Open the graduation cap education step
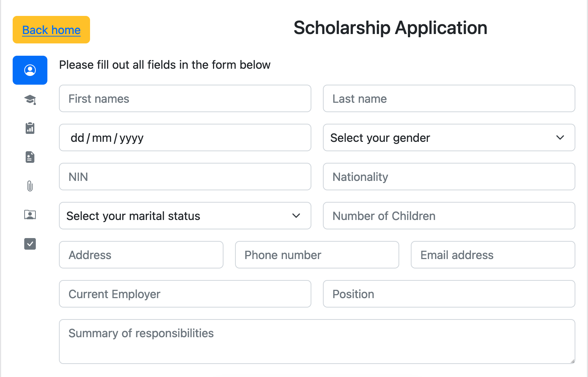 [x=30, y=99]
